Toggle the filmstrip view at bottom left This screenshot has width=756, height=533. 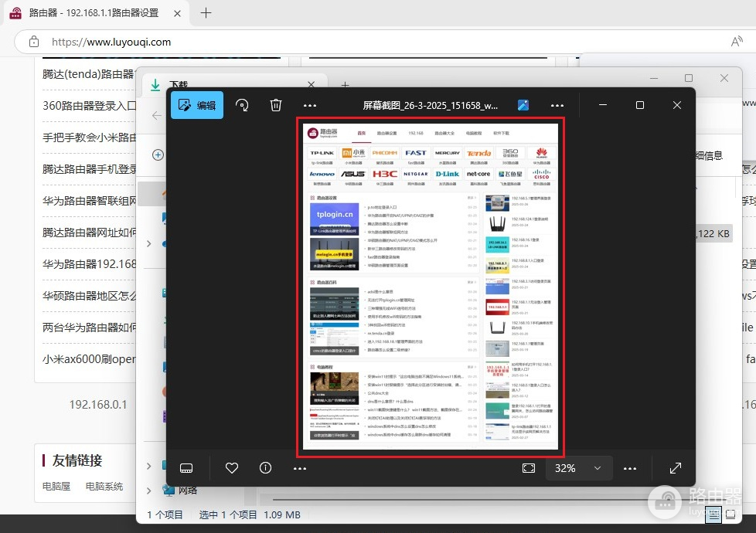click(186, 468)
